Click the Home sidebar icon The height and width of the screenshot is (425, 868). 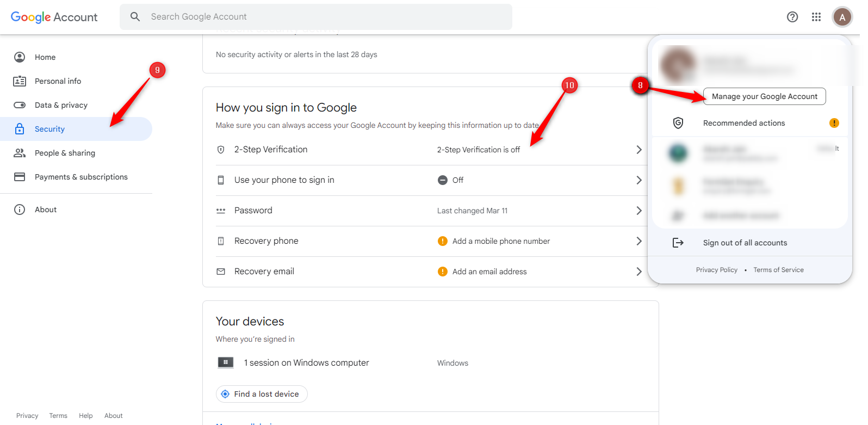20,57
